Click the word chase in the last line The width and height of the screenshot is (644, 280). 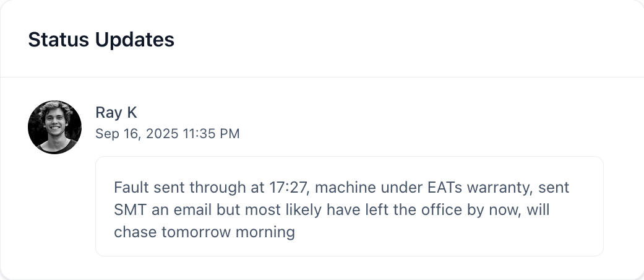pyautogui.click(x=132, y=233)
